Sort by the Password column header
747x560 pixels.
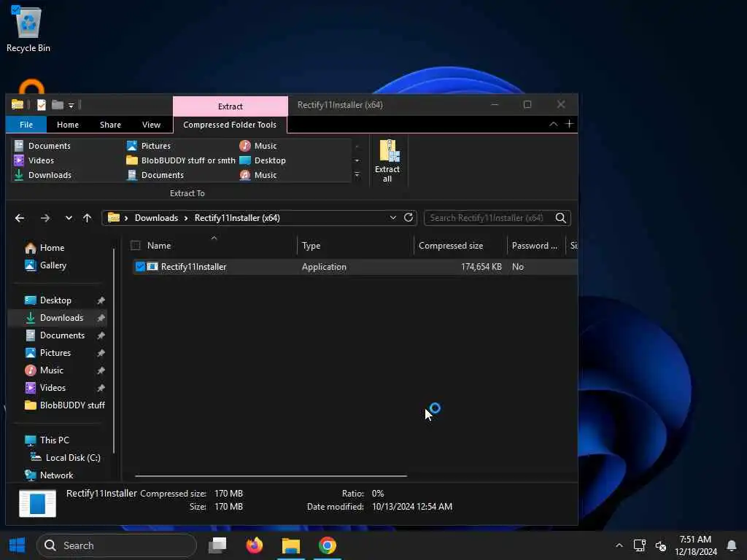(536, 246)
